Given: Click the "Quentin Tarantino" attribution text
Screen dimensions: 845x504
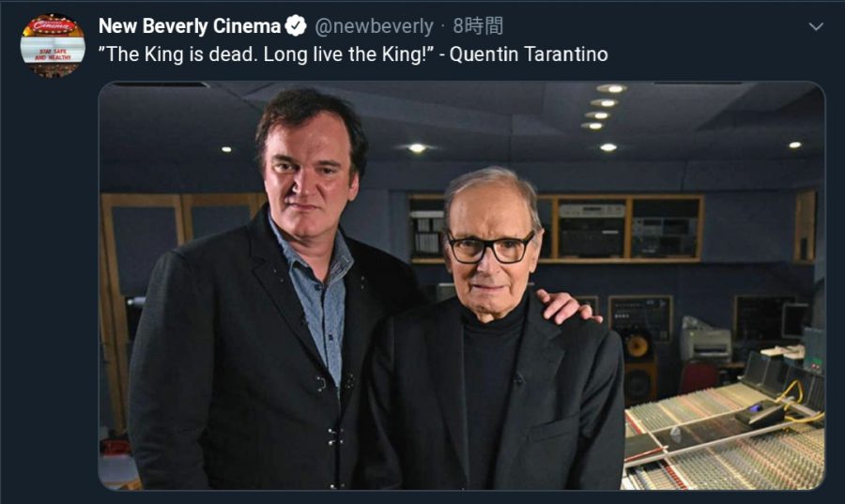Looking at the screenshot, I should pos(529,54).
